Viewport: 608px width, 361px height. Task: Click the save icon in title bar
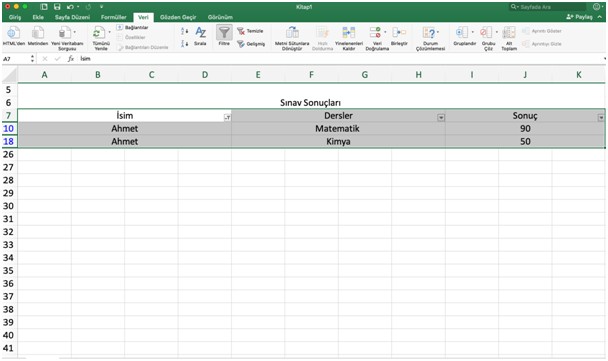[x=57, y=7]
